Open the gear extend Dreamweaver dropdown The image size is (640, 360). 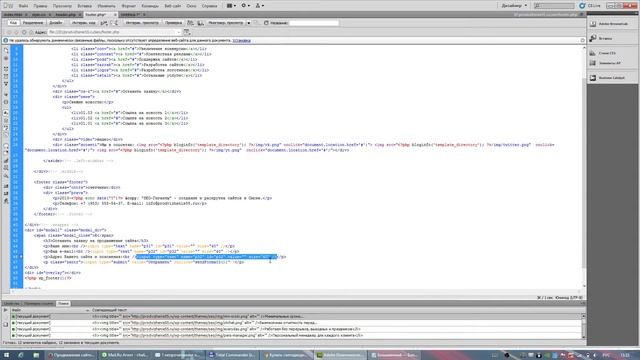(x=246, y=6)
